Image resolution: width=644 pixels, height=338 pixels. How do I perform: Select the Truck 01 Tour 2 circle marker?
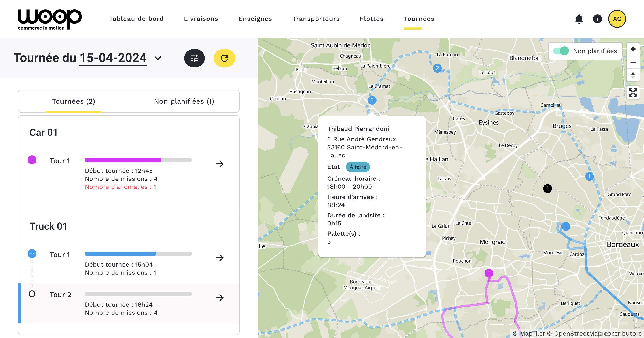(32, 293)
